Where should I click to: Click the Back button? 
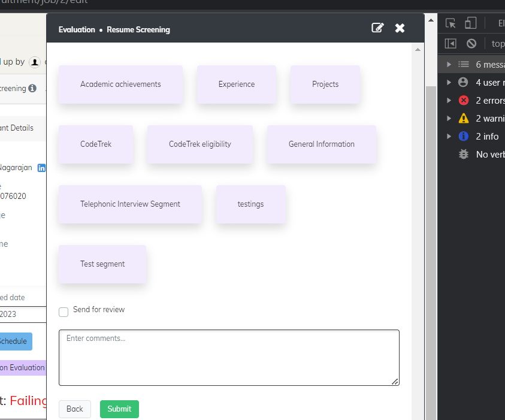pos(75,409)
